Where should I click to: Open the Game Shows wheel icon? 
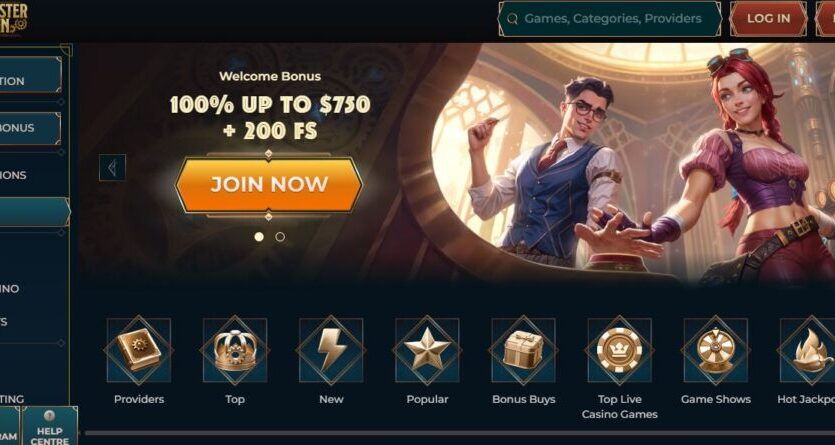tap(716, 350)
